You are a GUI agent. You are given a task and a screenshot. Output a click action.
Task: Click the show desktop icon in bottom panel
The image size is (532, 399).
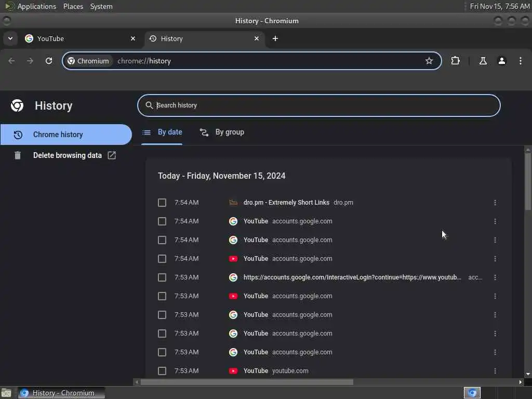point(6,393)
